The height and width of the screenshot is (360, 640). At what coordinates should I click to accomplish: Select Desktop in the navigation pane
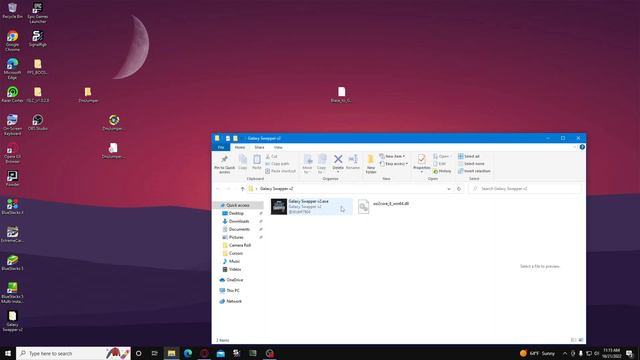pos(236,213)
